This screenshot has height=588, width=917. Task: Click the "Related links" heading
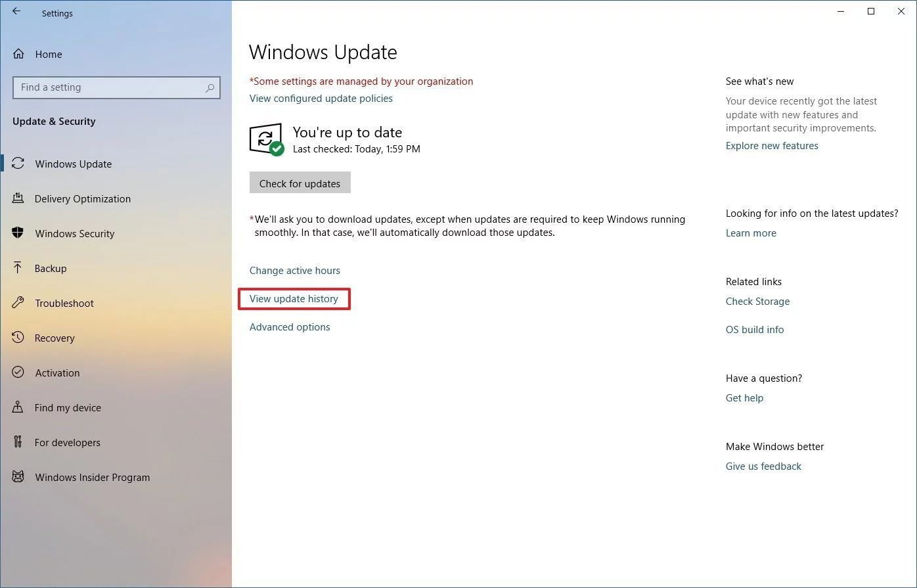(x=753, y=282)
